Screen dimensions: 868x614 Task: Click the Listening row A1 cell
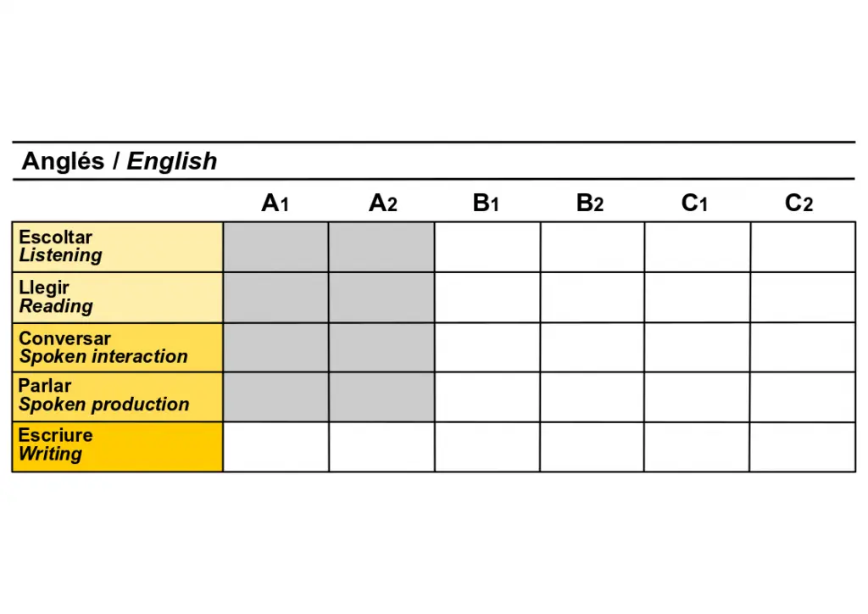[275, 247]
